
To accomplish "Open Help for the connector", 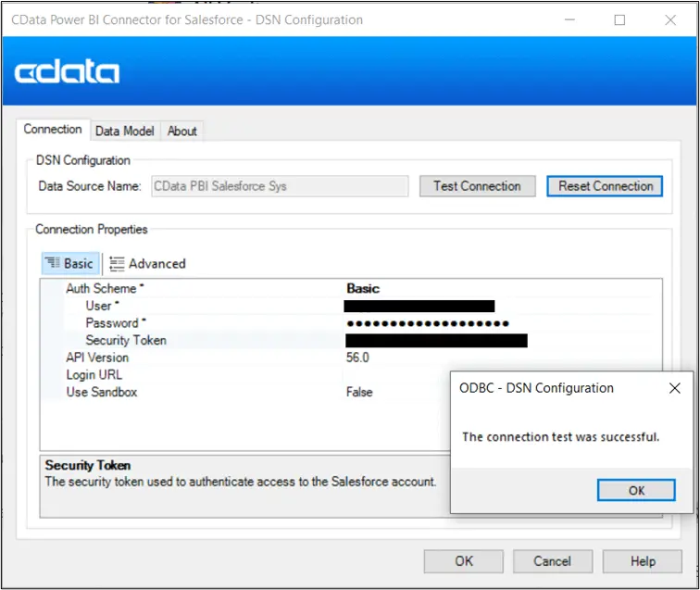I will [x=642, y=560].
